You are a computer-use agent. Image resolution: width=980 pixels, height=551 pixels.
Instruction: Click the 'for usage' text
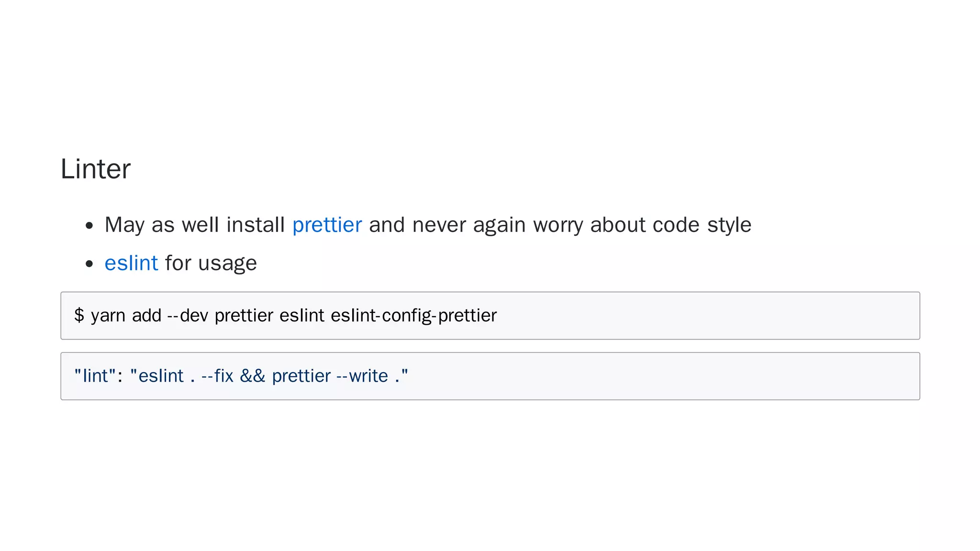(x=211, y=263)
